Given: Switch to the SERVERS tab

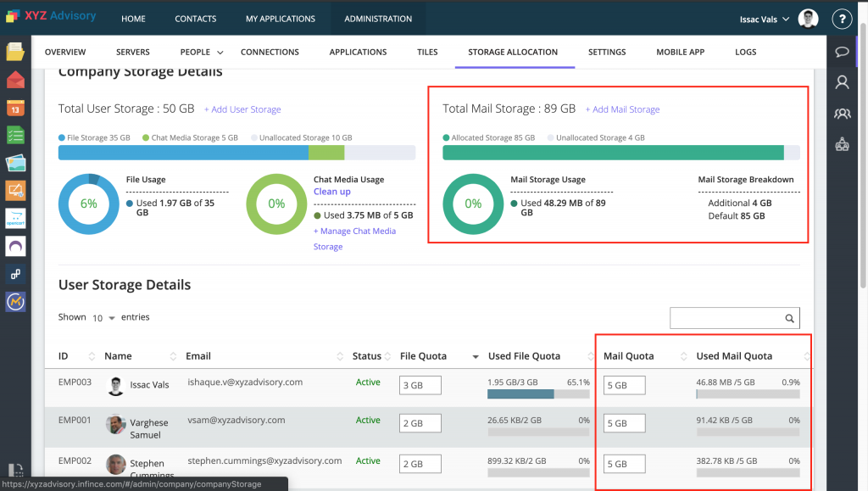Looking at the screenshot, I should (x=132, y=52).
